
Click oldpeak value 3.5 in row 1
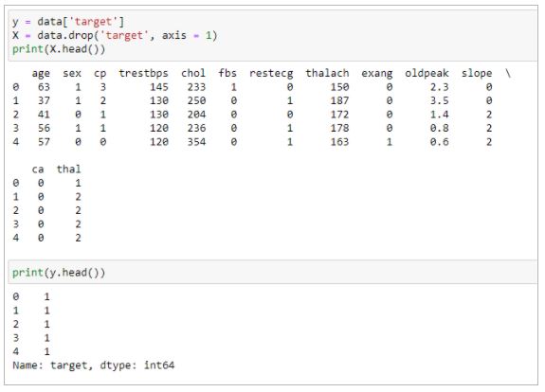(x=440, y=100)
